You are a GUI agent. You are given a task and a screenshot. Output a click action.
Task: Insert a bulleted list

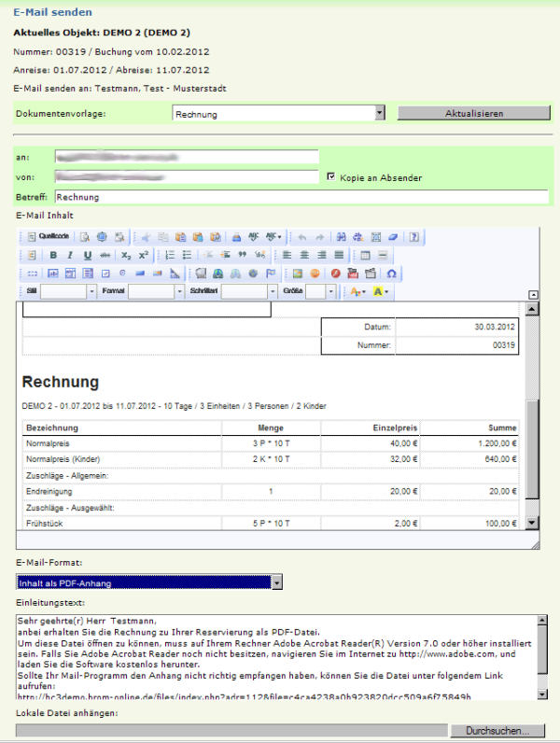[x=188, y=256]
